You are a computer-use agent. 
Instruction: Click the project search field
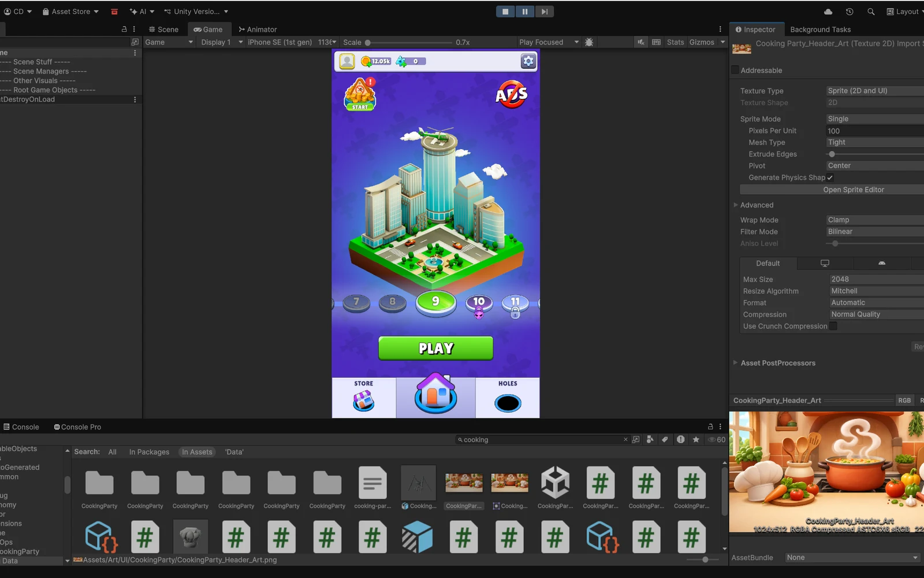pyautogui.click(x=542, y=440)
